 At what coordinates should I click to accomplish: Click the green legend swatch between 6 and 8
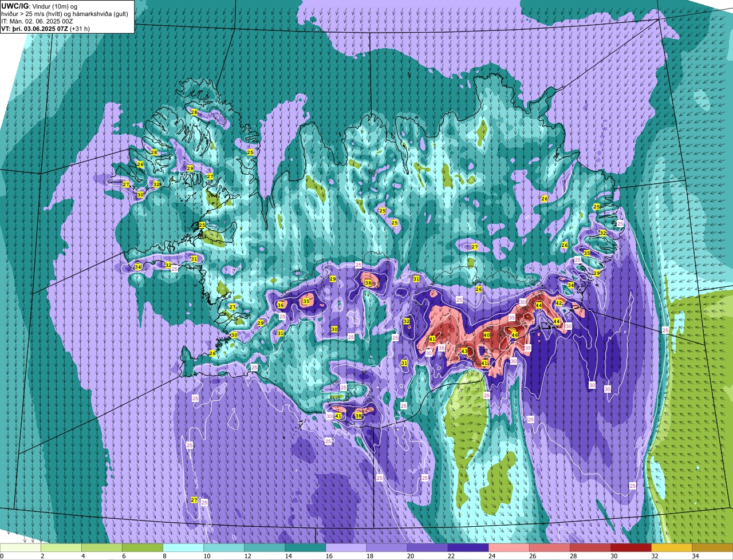(x=143, y=548)
